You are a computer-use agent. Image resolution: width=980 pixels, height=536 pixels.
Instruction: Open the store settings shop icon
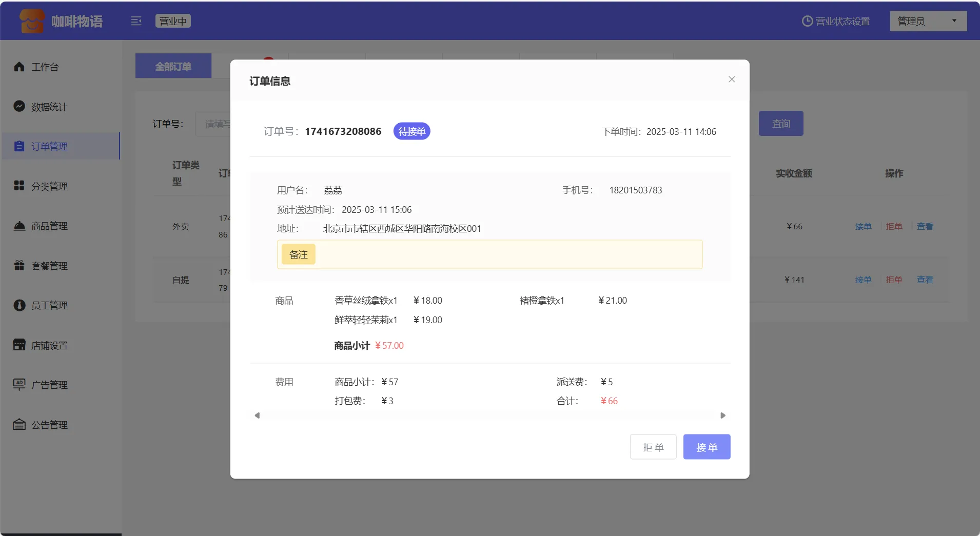click(19, 345)
